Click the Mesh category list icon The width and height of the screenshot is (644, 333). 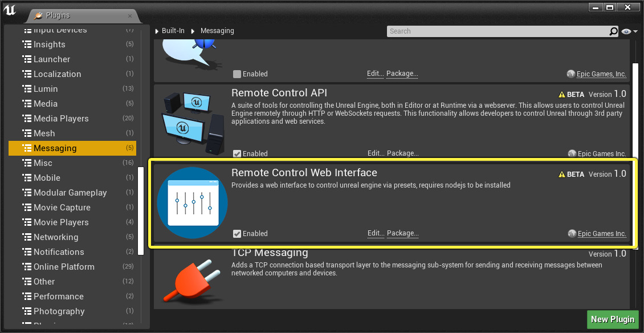click(27, 133)
